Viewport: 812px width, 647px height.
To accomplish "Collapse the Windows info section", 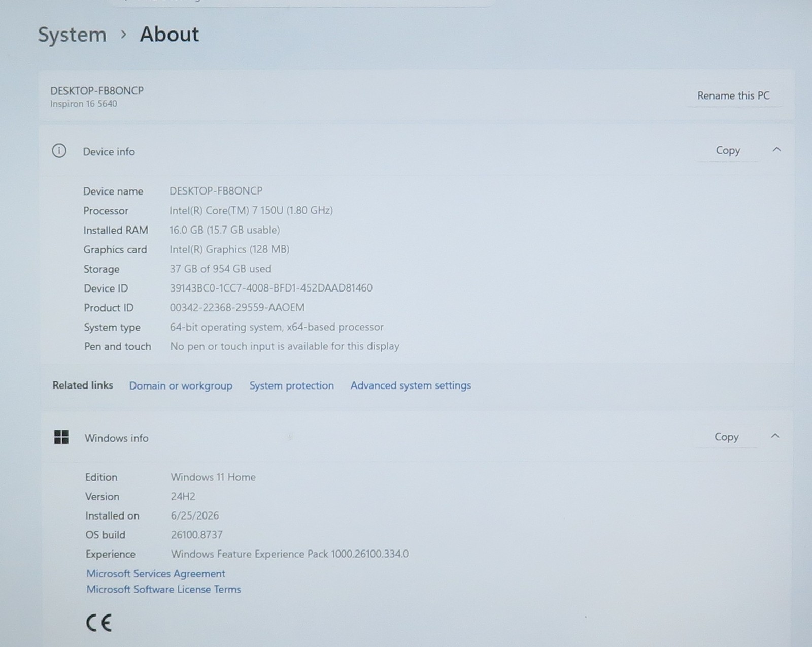I will (775, 436).
